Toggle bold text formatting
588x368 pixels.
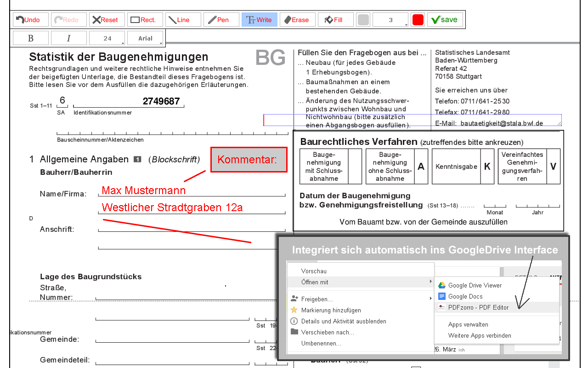tap(30, 38)
